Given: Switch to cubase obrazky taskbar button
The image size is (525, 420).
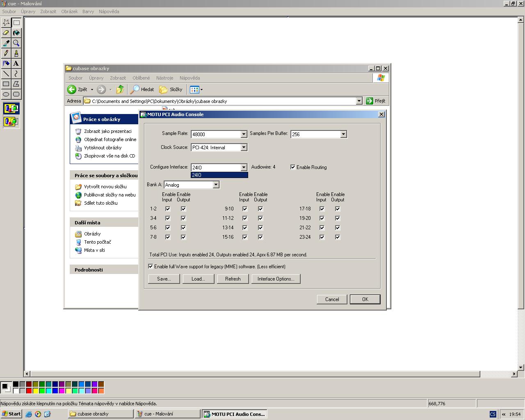Looking at the screenshot, I should pyautogui.click(x=100, y=414).
